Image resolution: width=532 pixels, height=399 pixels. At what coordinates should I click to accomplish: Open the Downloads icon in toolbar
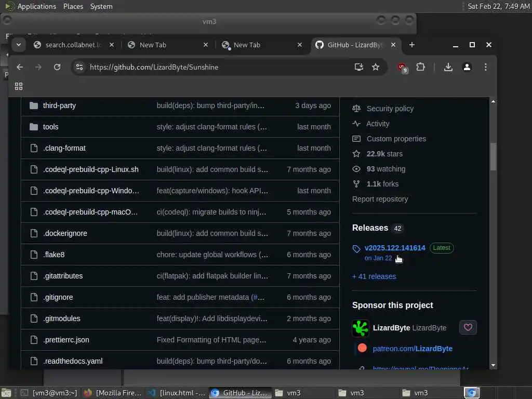pos(448,67)
